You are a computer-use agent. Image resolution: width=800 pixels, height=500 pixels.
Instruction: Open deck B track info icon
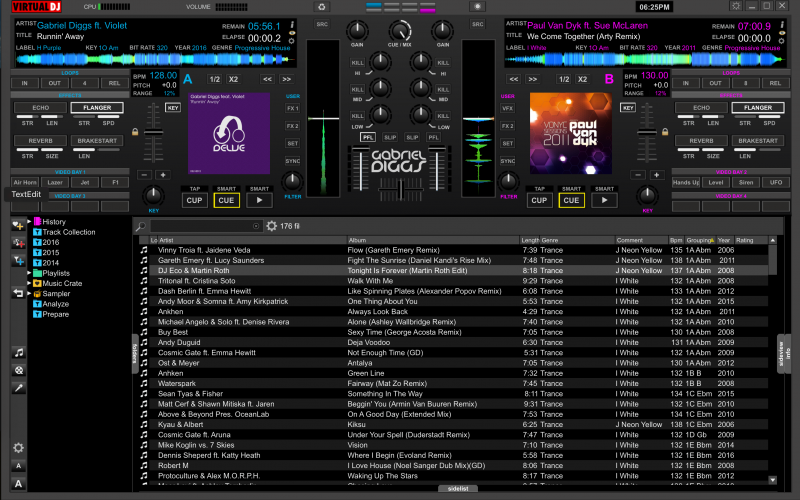coord(782,24)
